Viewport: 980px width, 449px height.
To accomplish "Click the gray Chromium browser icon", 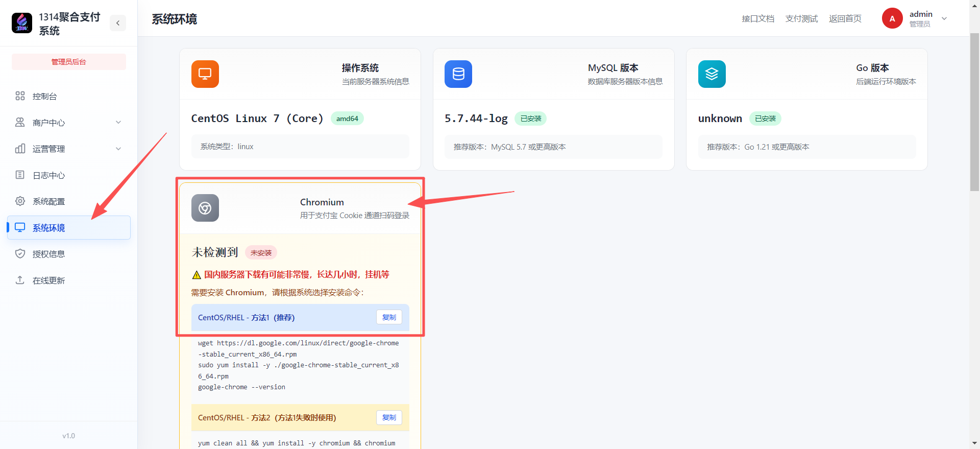I will point(205,208).
